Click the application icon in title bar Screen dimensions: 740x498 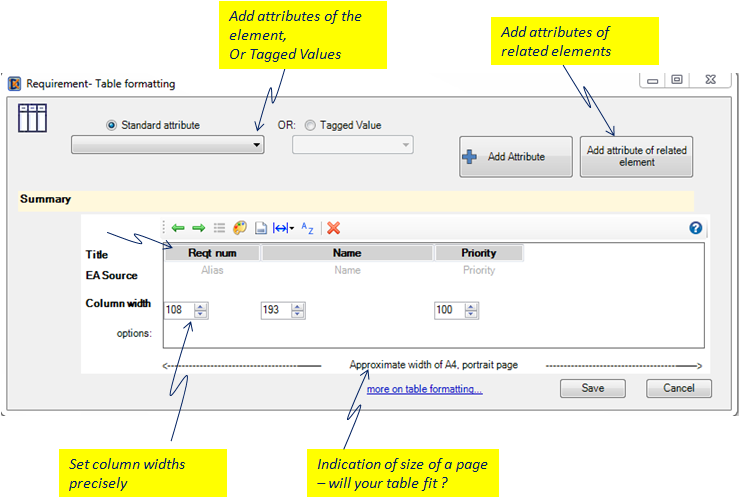pos(15,84)
